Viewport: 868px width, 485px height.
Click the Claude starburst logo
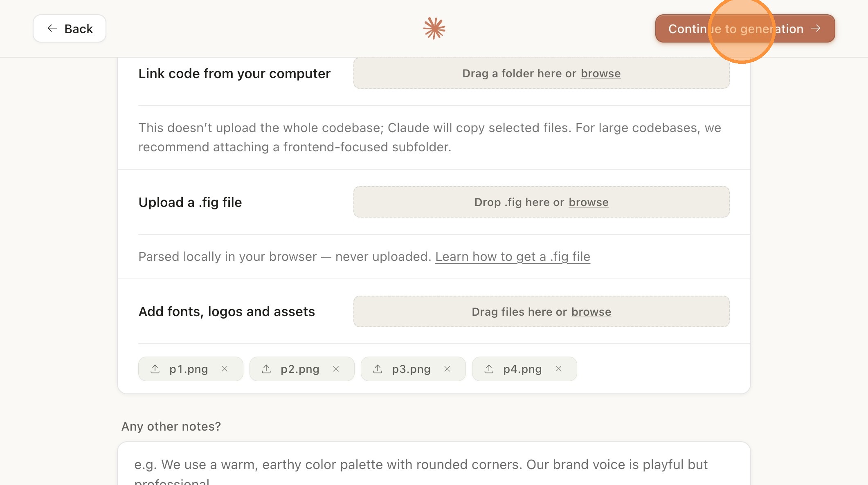[434, 29]
